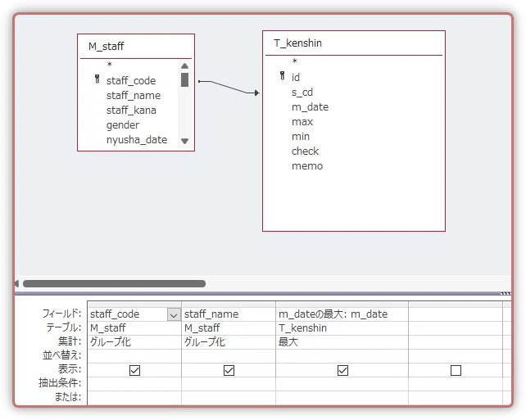Click M_staff table cell under staff_name

[229, 327]
